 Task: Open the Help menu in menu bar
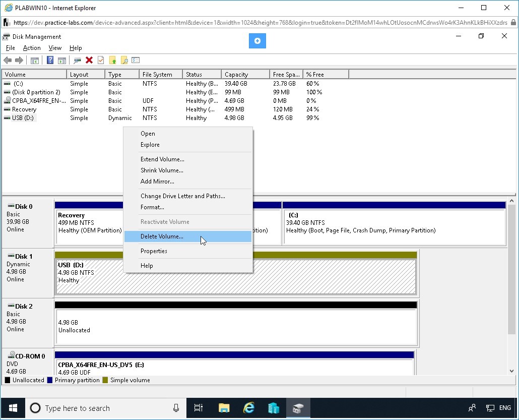[76, 48]
